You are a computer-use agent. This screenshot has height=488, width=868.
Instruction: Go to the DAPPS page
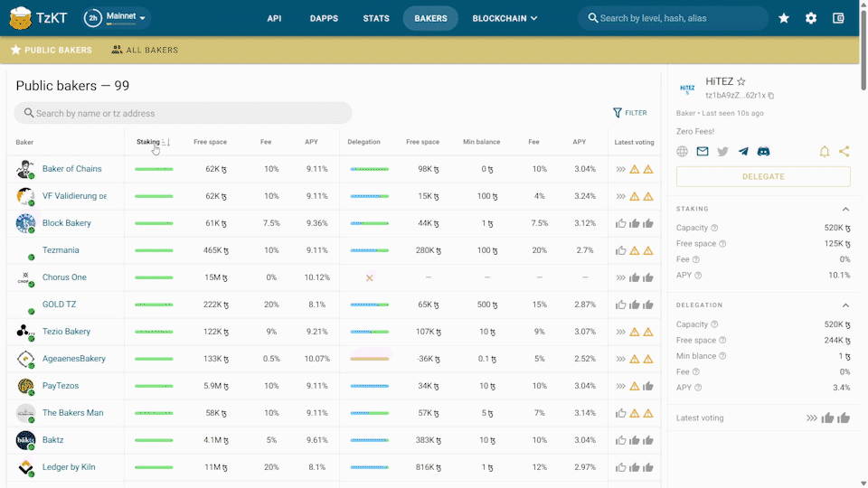[324, 18]
